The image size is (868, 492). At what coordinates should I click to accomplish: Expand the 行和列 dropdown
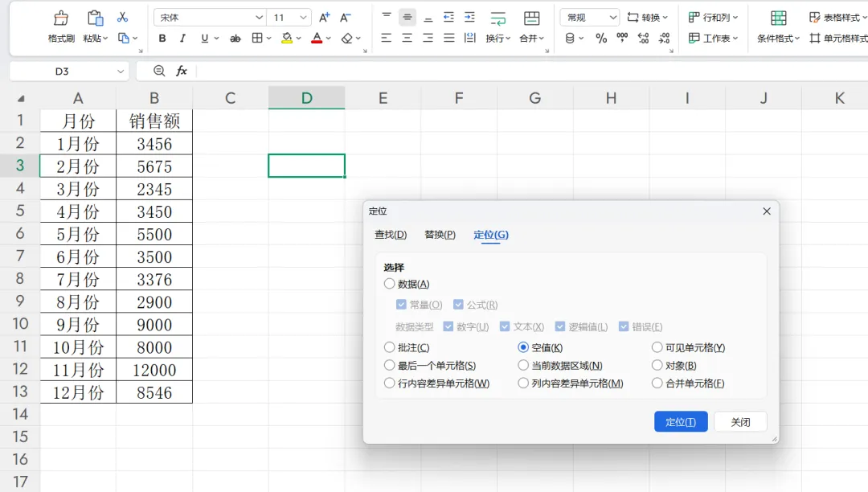(735, 18)
